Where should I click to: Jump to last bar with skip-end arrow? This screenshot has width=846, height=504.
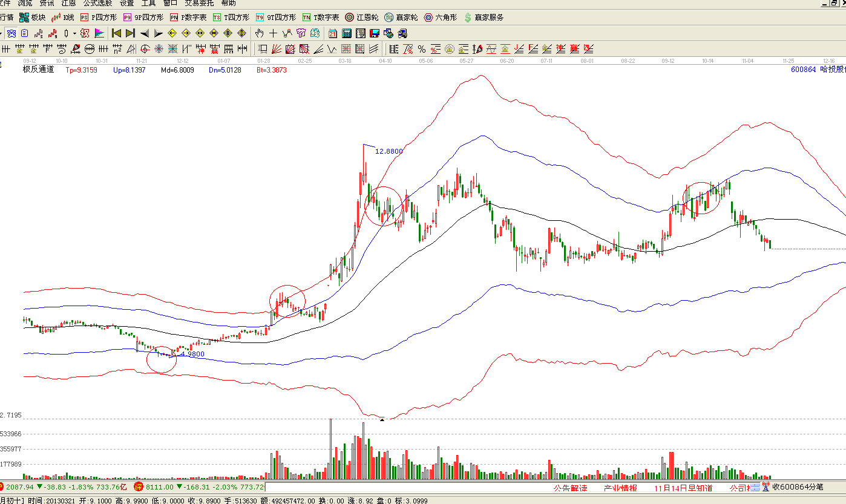point(130,33)
